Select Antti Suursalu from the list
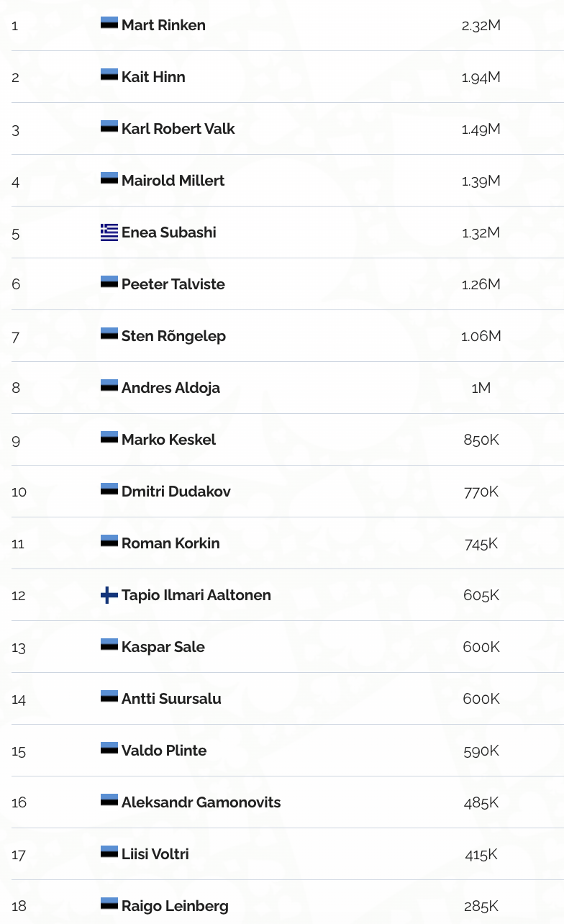564x924 pixels. point(171,699)
